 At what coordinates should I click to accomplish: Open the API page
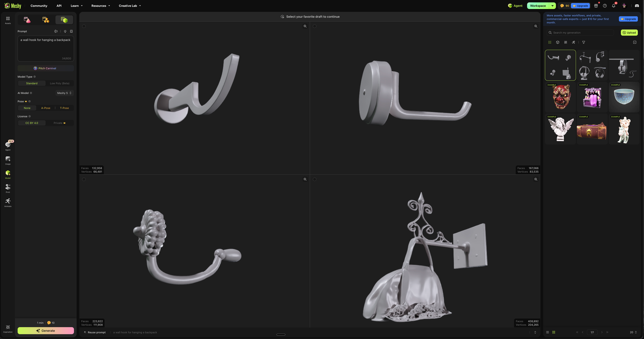point(59,6)
